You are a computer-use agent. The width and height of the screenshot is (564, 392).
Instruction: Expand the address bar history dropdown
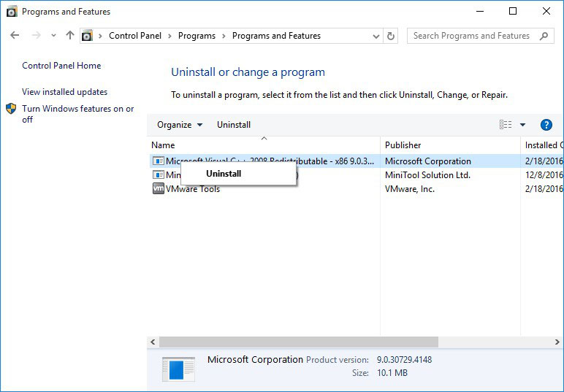[x=376, y=36]
